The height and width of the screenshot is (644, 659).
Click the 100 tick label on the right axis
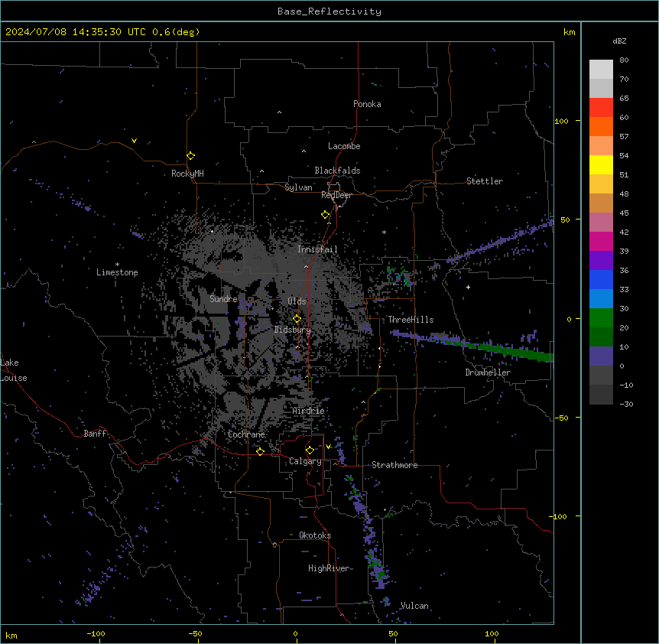(x=561, y=121)
